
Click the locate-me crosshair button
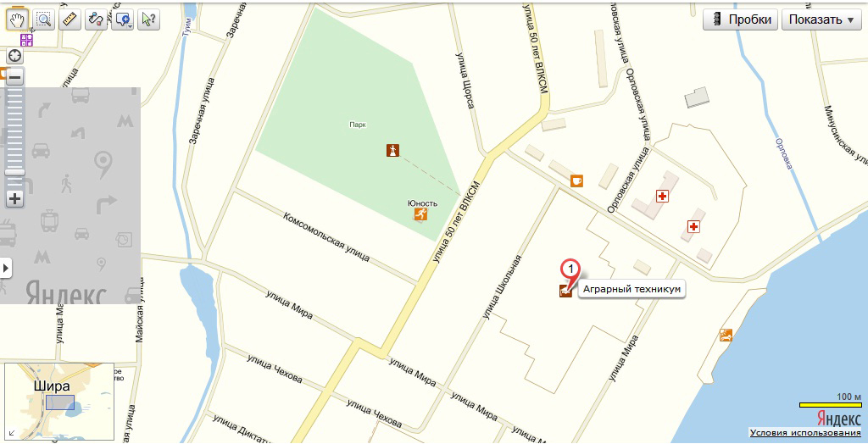[x=15, y=56]
